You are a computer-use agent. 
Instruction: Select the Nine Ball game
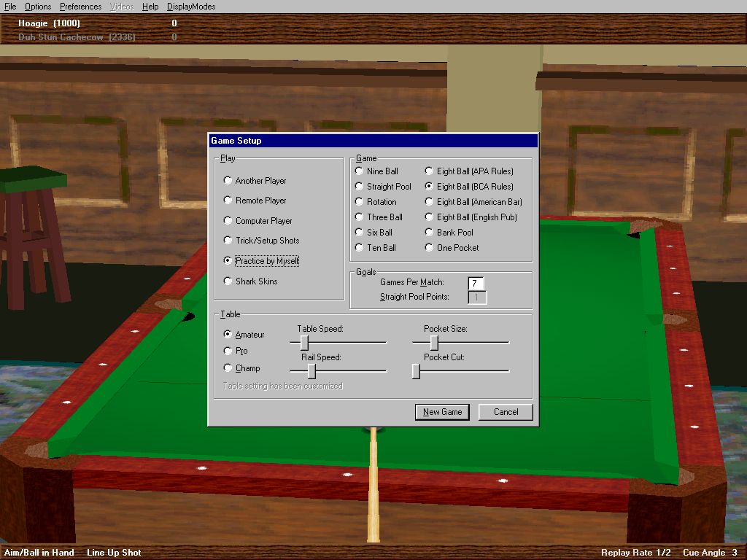377,171
